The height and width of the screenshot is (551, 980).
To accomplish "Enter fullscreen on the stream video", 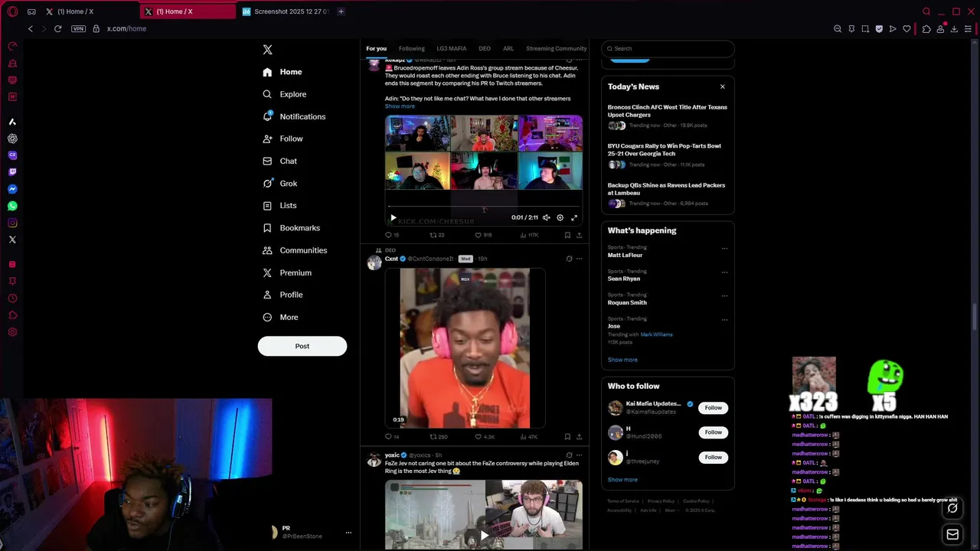I will 574,217.
